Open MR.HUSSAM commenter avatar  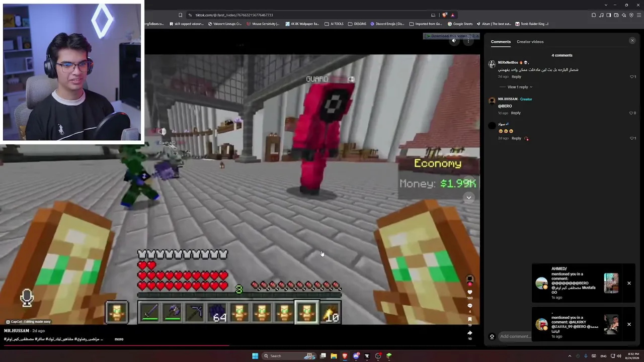[x=492, y=101]
